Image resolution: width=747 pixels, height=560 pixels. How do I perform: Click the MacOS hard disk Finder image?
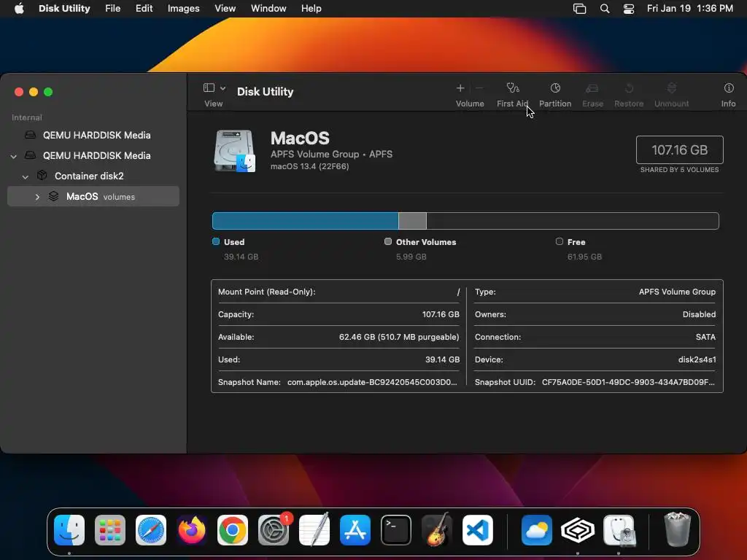234,150
